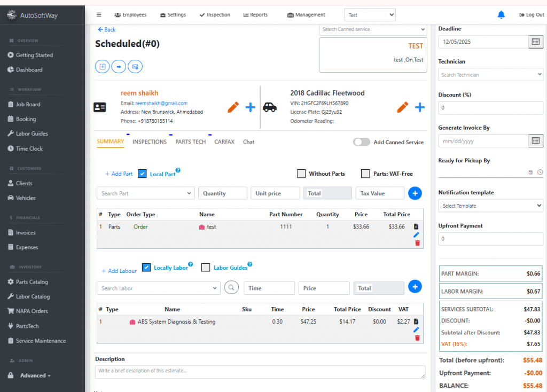Image resolution: width=547 pixels, height=392 pixels.
Task: Click the notification bell icon
Action: click(501, 15)
